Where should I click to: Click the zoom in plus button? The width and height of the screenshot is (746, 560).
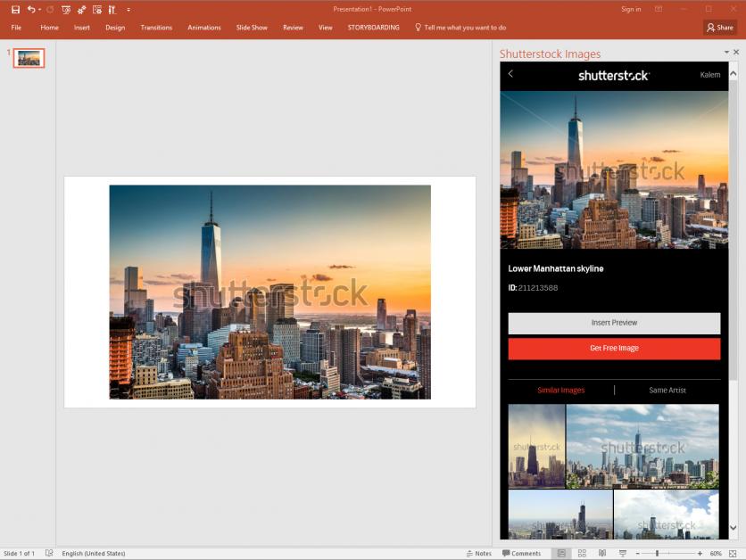click(x=700, y=554)
